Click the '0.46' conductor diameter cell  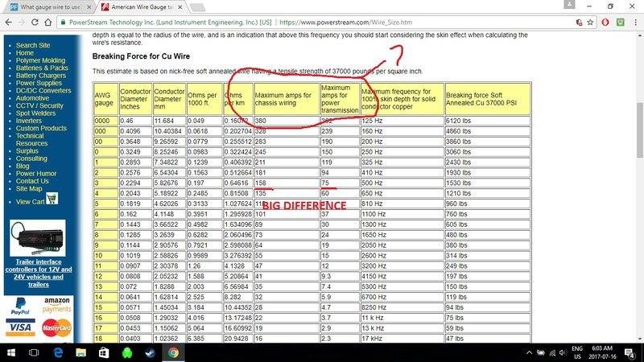click(135, 121)
